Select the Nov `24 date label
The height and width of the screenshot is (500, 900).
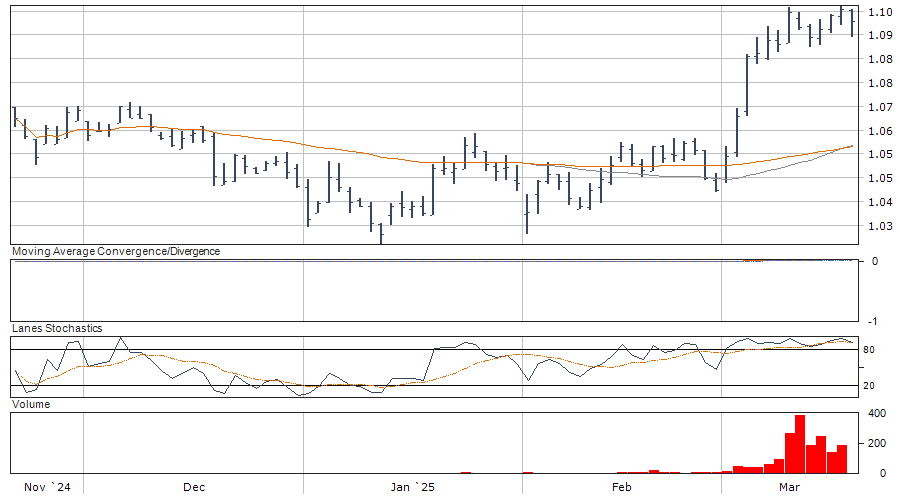(48, 488)
